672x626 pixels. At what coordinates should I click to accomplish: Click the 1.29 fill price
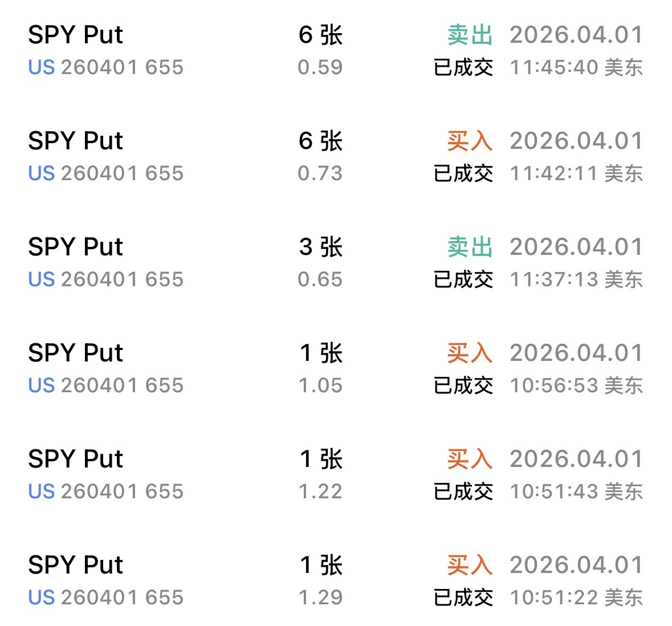320,597
